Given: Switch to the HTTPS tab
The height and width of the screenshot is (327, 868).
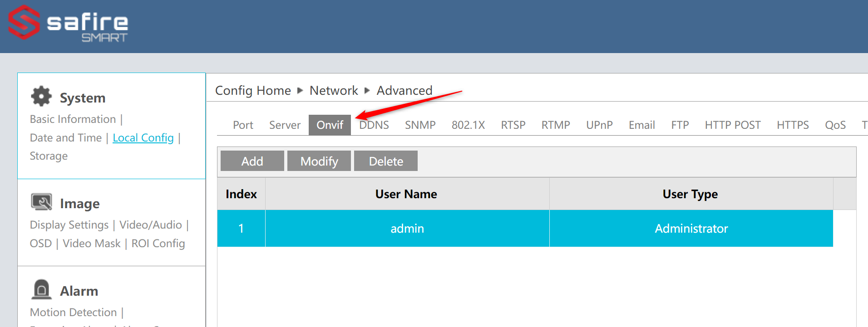Looking at the screenshot, I should [x=793, y=125].
